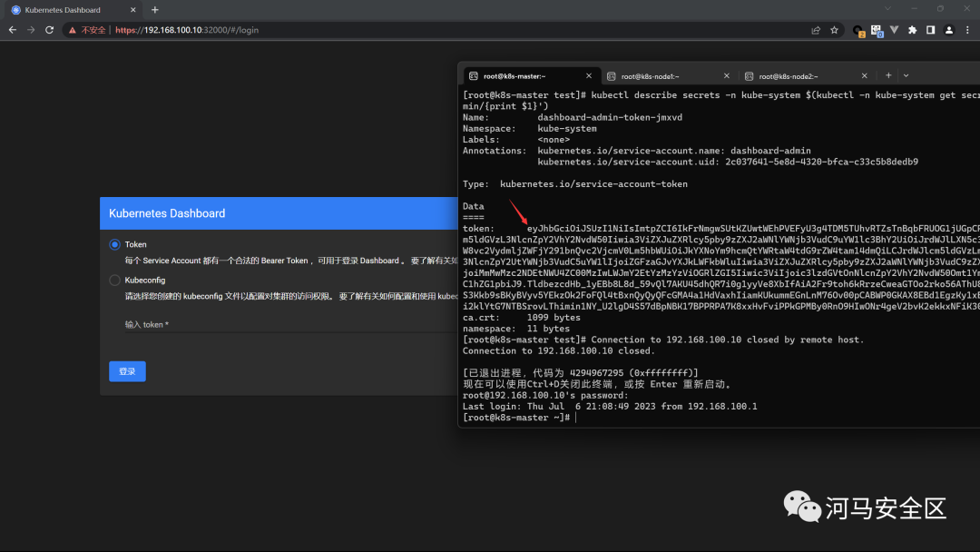Viewport: 980px width, 552px height.
Task: Open the Extensions puzzle icon
Action: [913, 30]
